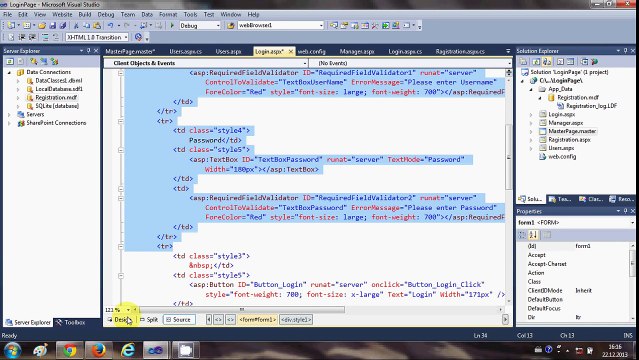Click the Toolbox window icon in toolbar
This screenshot has width=639, height=360.
[x=375, y=25]
